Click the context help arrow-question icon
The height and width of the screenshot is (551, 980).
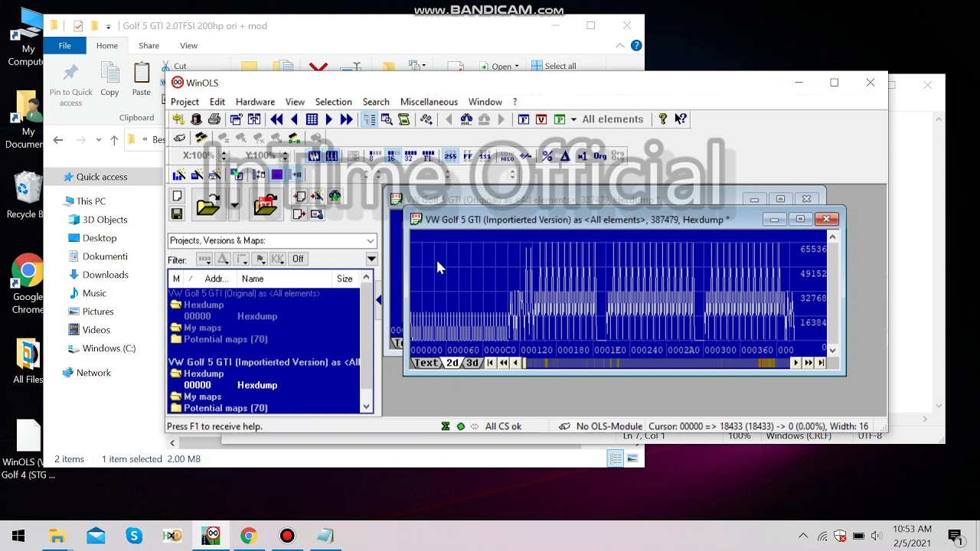[x=681, y=119]
